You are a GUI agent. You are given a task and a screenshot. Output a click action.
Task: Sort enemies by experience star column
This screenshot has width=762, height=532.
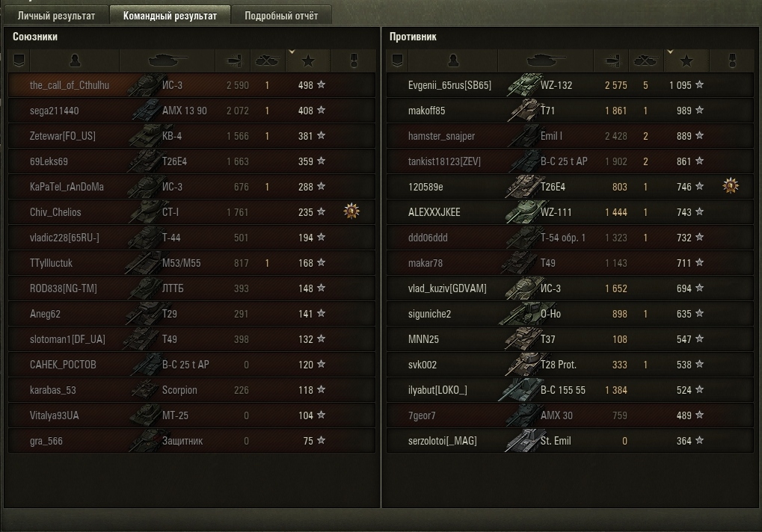686,61
